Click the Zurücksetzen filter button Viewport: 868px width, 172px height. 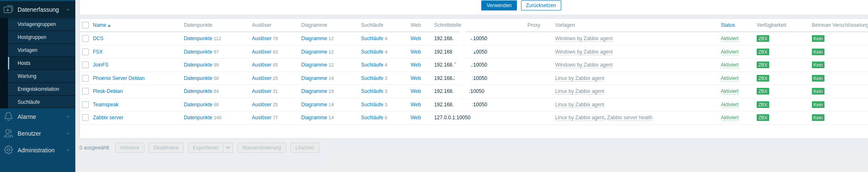[541, 5]
